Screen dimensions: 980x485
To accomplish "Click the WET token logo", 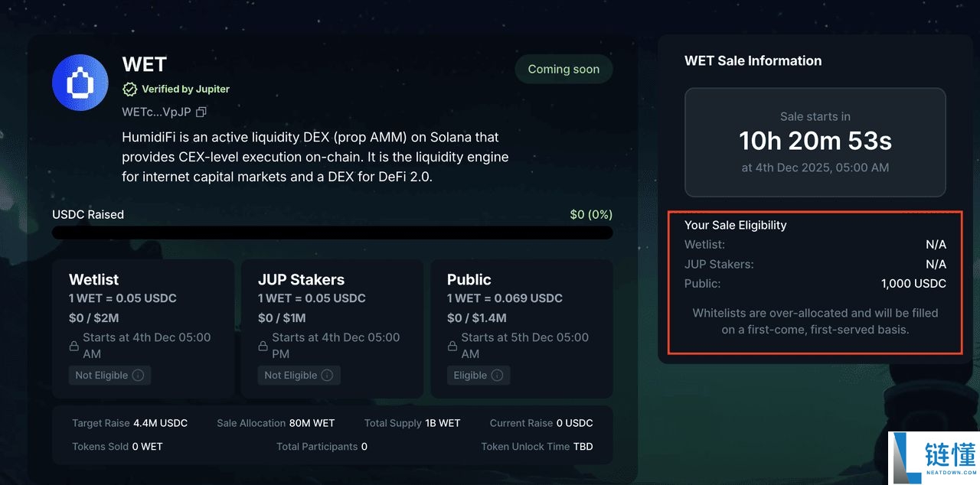I will point(80,83).
